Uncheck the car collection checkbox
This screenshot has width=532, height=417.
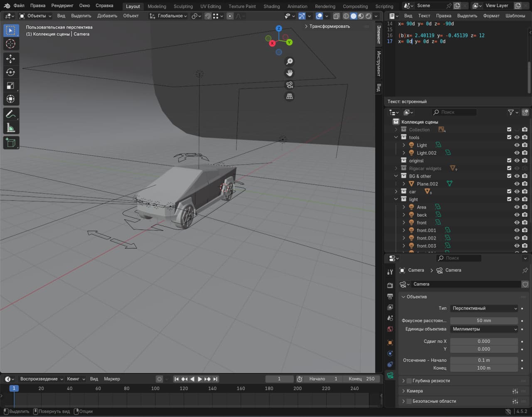coord(509,192)
